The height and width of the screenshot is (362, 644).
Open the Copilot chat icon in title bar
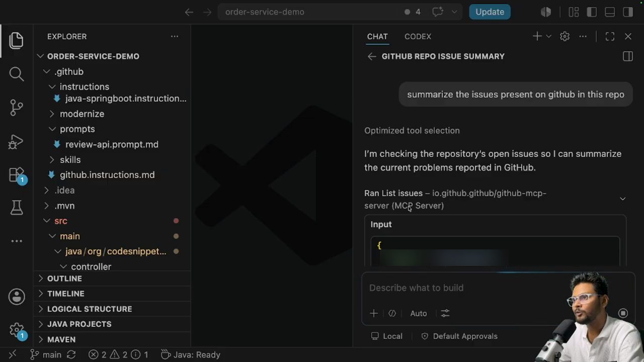[x=437, y=12]
